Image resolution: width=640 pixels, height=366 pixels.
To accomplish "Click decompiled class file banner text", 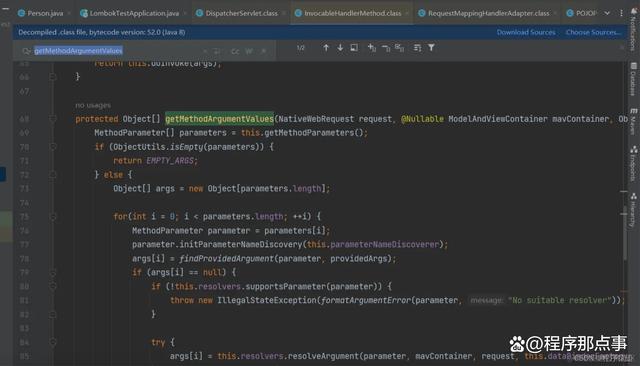I will pyautogui.click(x=102, y=32).
